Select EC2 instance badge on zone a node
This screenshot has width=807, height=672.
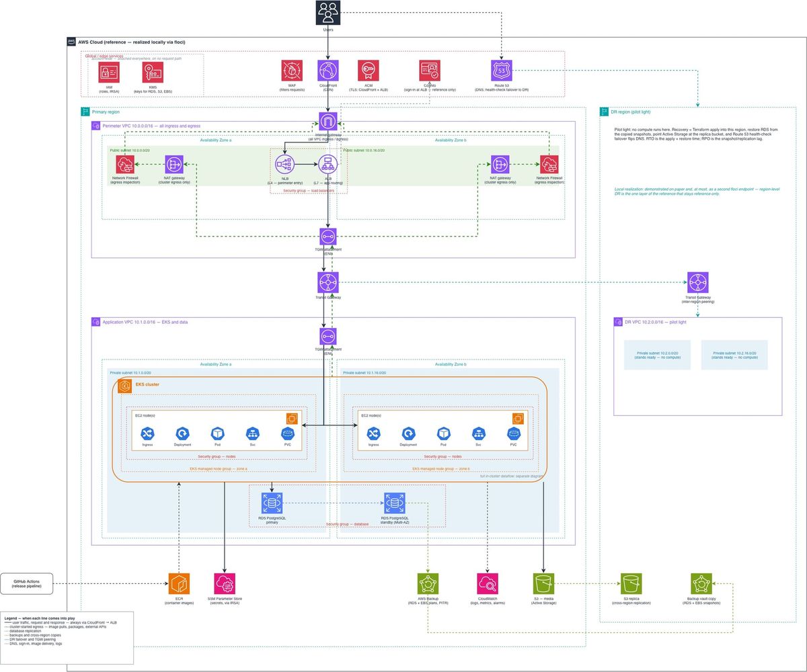[x=292, y=419]
